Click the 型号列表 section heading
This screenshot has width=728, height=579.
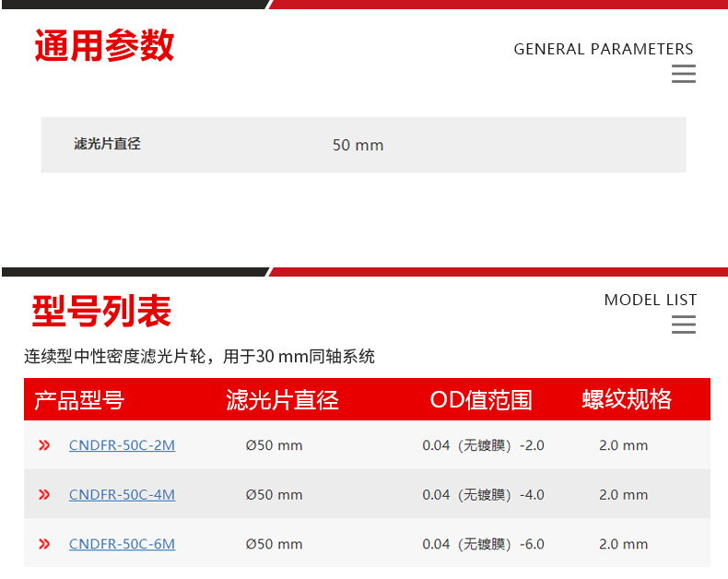[101, 311]
